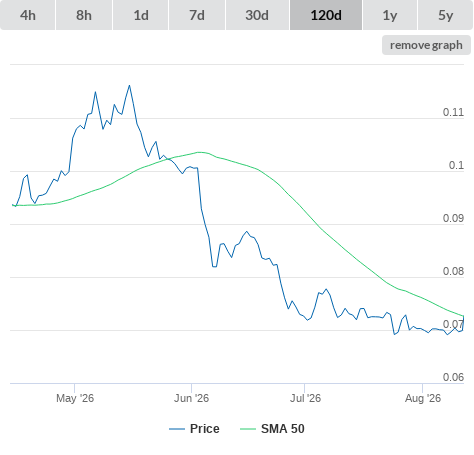Switch chart to 30d range
Viewport: 474px width, 455px height.
coord(257,15)
